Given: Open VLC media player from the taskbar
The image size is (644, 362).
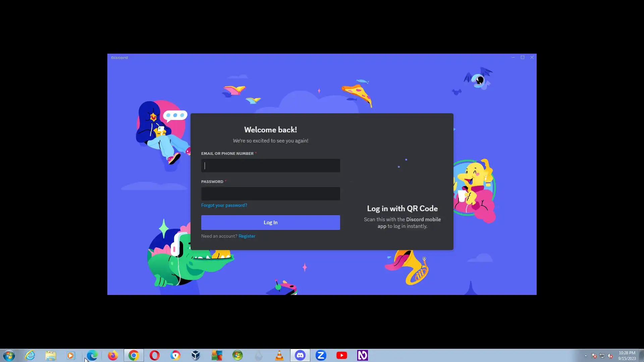Looking at the screenshot, I should 279,355.
